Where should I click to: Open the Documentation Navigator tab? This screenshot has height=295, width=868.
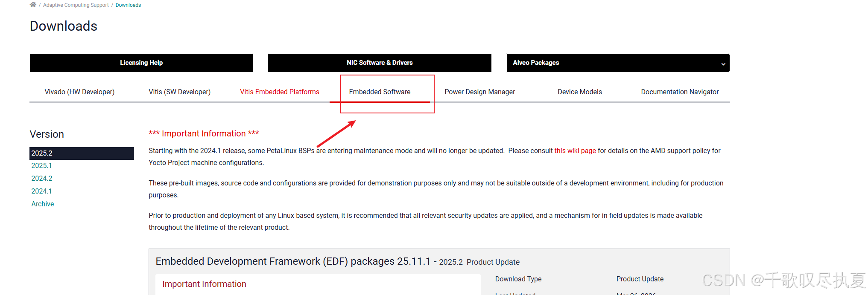(680, 92)
